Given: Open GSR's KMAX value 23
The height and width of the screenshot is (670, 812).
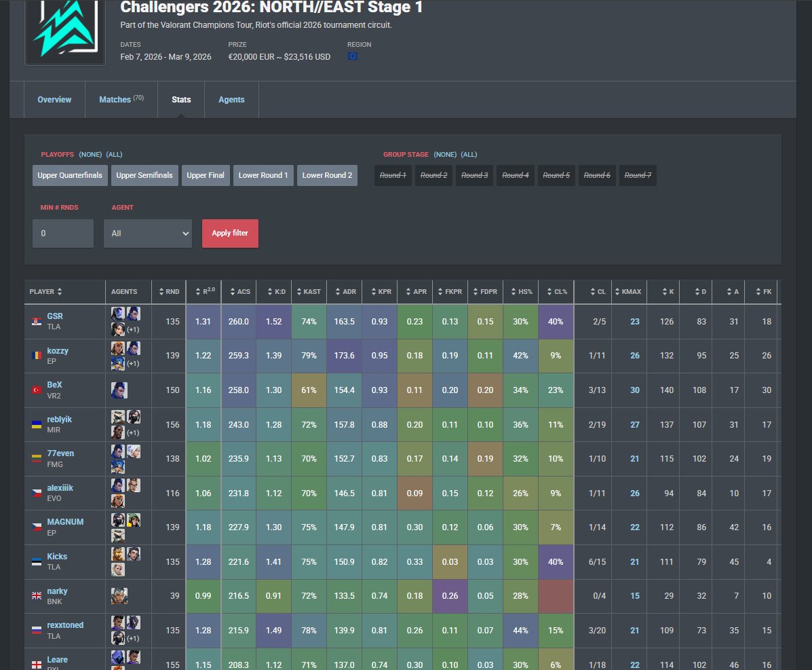Looking at the screenshot, I should pos(634,321).
